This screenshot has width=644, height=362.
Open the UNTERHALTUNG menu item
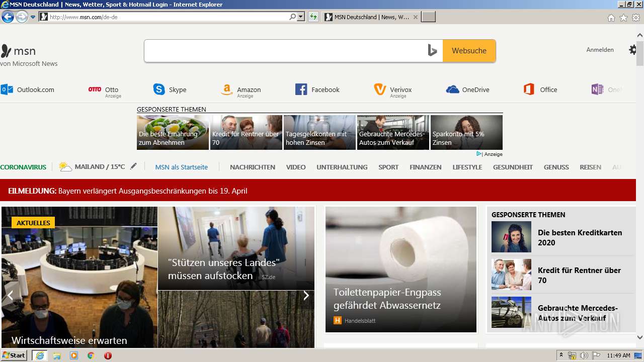tap(342, 167)
